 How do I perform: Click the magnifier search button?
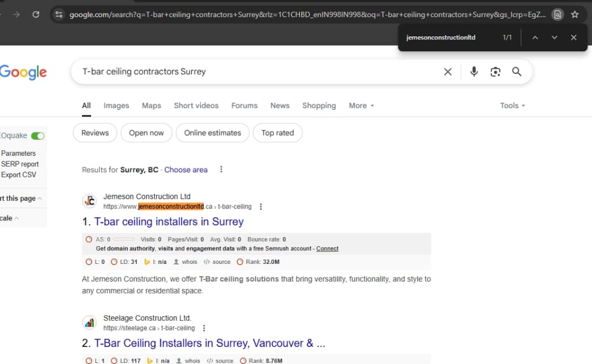516,72
